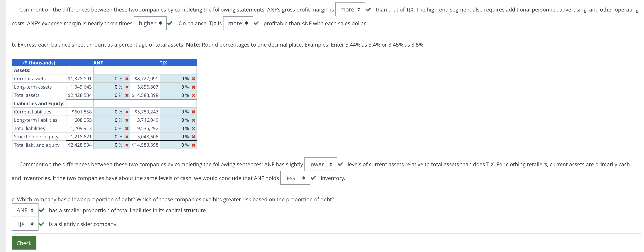Click the green checkmark beside the ANF capital-structure answer
644x252 pixels.
pos(42,210)
